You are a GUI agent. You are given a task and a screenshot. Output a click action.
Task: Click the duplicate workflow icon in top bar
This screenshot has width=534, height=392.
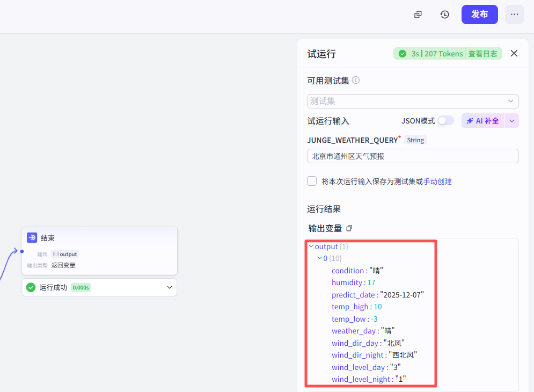[x=418, y=14]
